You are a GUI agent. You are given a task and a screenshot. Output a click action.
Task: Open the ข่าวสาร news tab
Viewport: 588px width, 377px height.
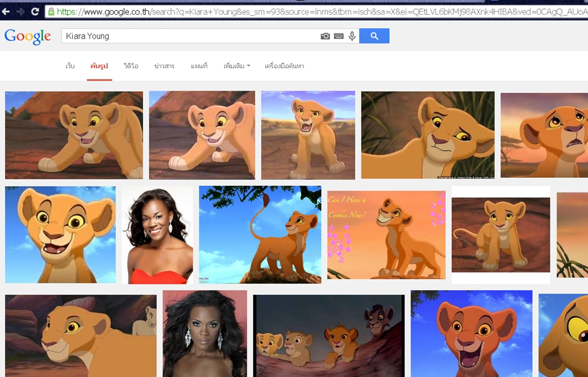(x=164, y=66)
